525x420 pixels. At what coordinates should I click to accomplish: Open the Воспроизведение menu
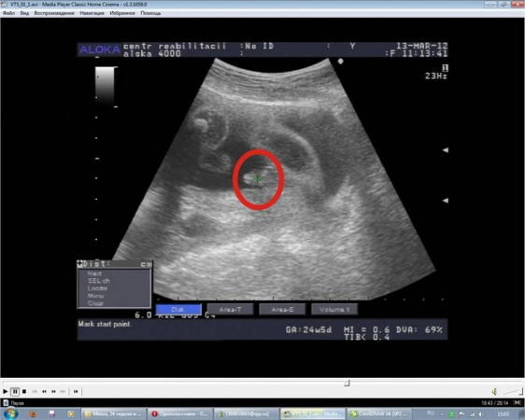pyautogui.click(x=54, y=13)
